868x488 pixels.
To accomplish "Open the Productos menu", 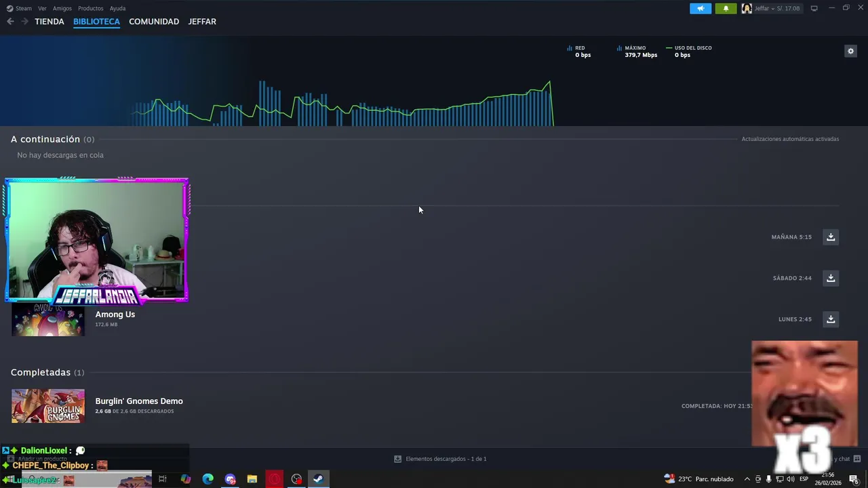I will (x=90, y=8).
